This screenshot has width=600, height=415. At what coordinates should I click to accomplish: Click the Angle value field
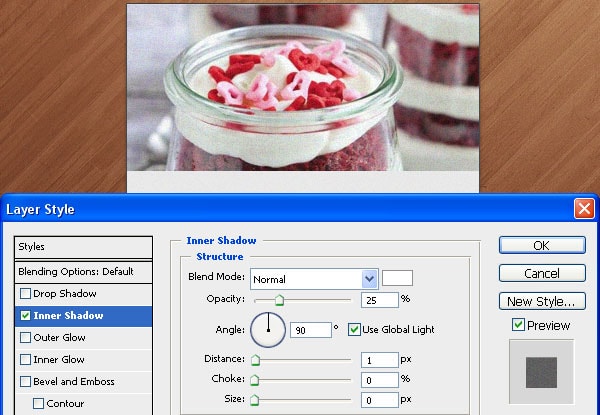tap(311, 330)
